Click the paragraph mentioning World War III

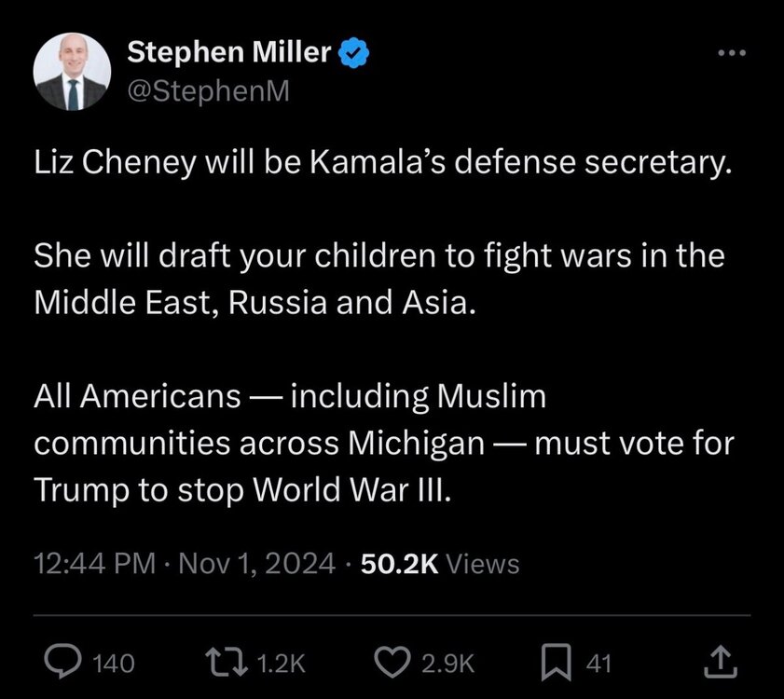382,444
